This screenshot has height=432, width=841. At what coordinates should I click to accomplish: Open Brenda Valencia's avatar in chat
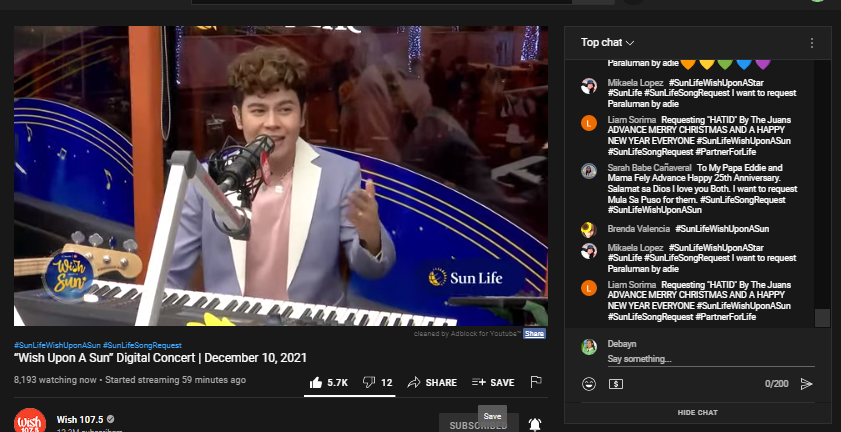pyautogui.click(x=589, y=230)
